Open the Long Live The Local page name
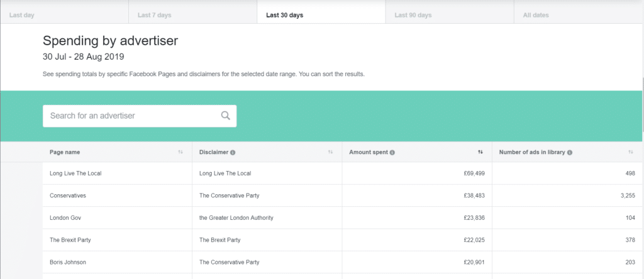Image resolution: width=644 pixels, height=279 pixels. point(75,173)
